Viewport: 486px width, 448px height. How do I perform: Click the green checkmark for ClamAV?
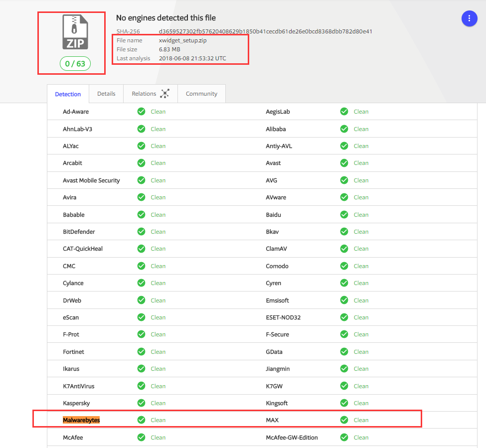344,249
